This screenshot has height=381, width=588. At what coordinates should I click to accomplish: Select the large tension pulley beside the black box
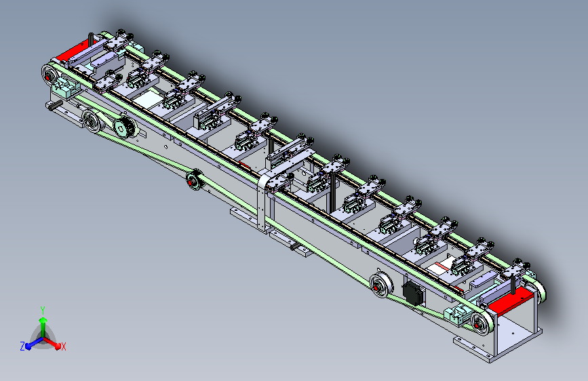coord(381,286)
